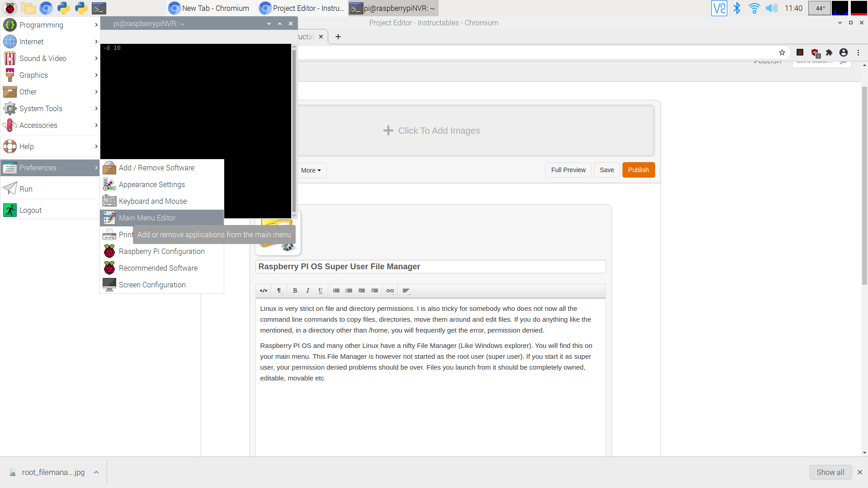Open the Raspberry Pi main menu icon

10,8
